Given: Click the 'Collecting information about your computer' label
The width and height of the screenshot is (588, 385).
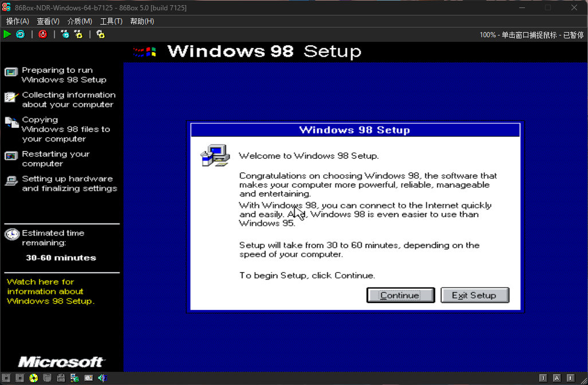Looking at the screenshot, I should tap(69, 100).
